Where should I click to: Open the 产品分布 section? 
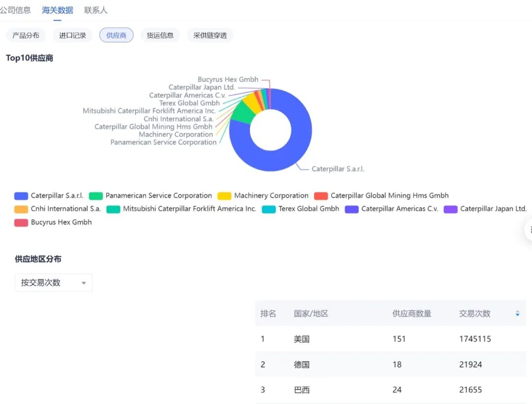[26, 35]
